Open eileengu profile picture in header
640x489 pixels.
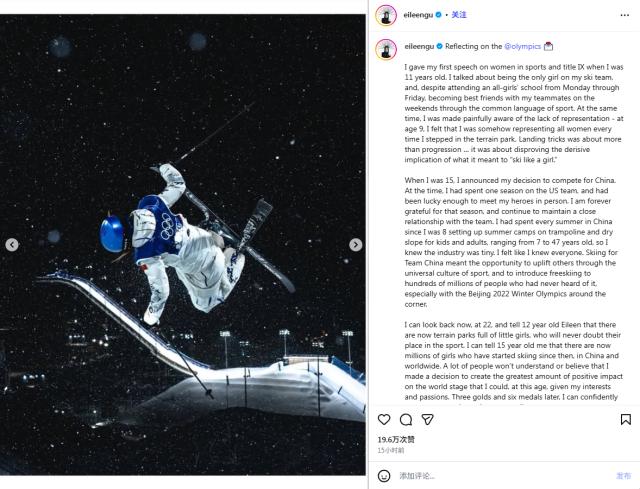coord(386,15)
